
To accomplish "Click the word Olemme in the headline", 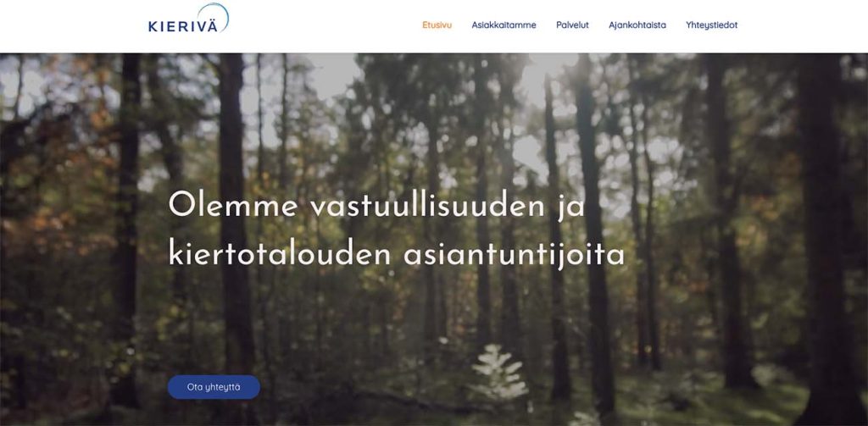I will pos(233,206).
